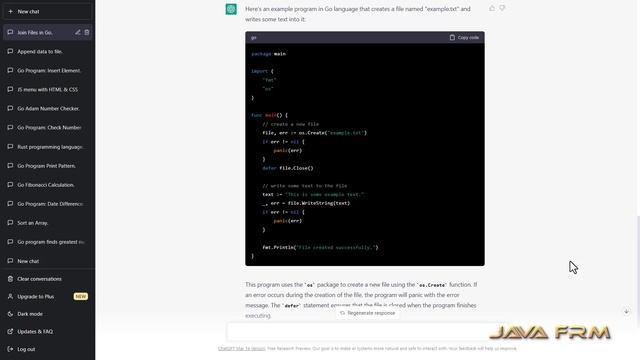This screenshot has width=640, height=360.
Task: Open the Sort an Array conversation
Action: (47, 223)
